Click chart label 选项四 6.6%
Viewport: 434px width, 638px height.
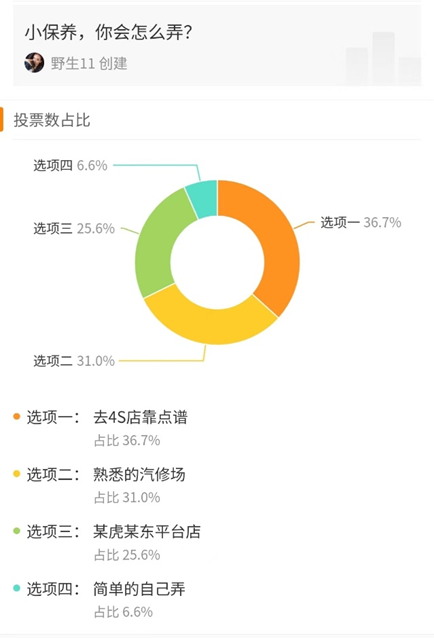70,166
